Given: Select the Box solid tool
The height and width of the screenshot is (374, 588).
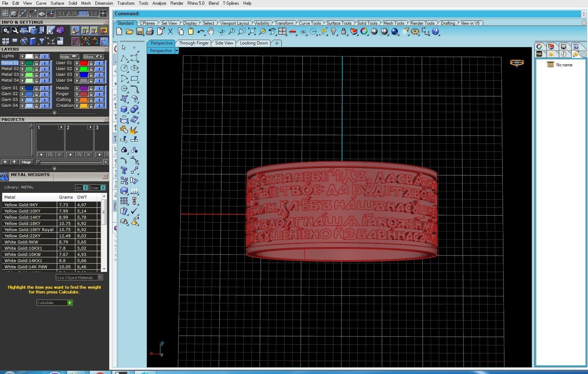Looking at the screenshot, I should [124, 109].
